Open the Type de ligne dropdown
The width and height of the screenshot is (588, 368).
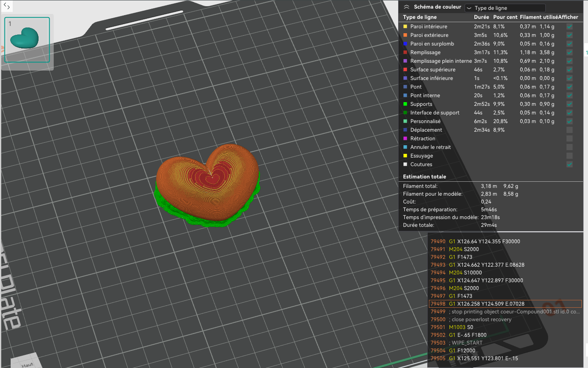tap(505, 8)
